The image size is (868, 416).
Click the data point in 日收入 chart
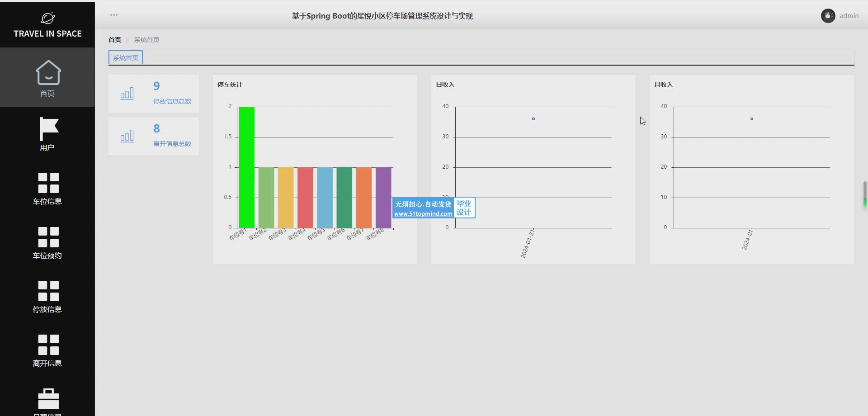[533, 119]
